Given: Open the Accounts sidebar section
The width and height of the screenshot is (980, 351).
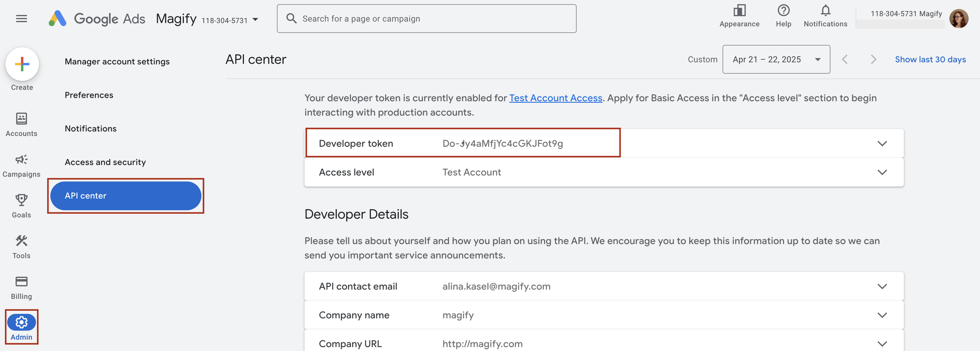Looking at the screenshot, I should pyautogui.click(x=21, y=124).
